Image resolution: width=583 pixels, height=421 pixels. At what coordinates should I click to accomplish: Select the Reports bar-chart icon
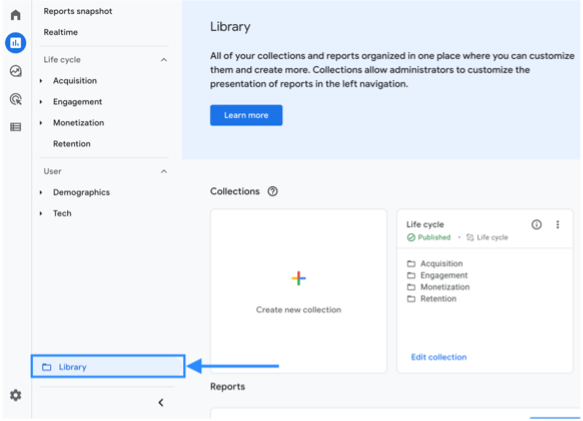pos(16,43)
